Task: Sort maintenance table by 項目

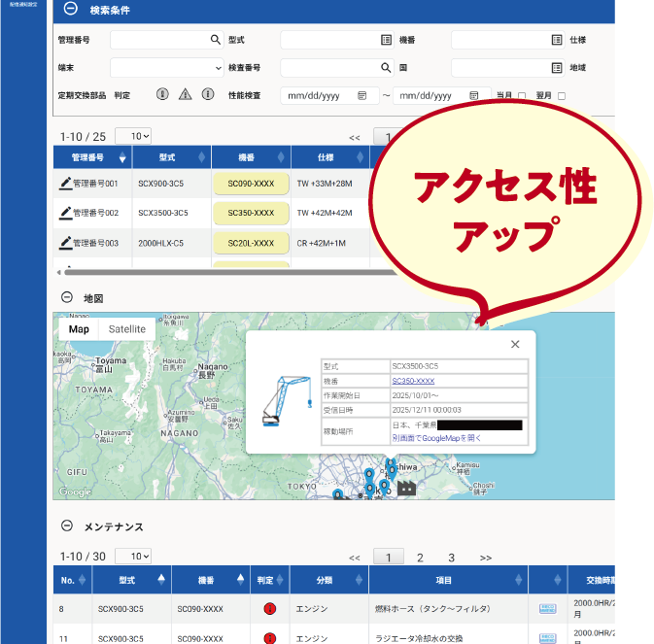Action: [x=519, y=580]
